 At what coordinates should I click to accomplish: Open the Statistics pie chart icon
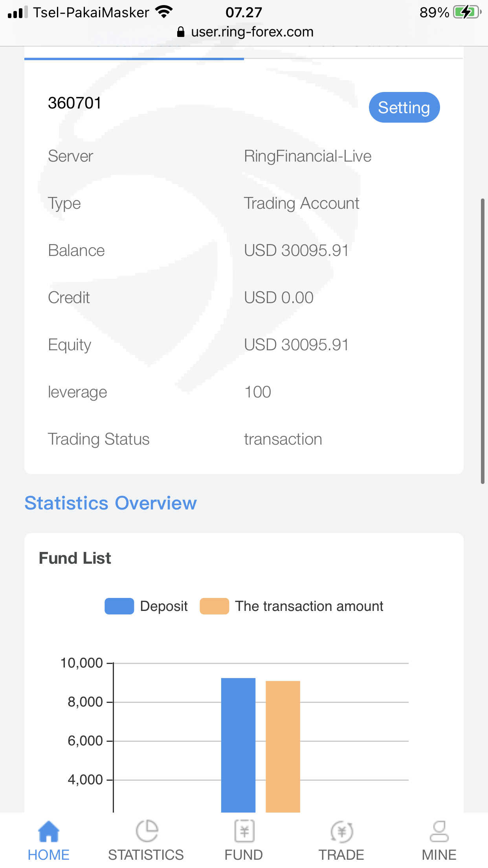pos(146,831)
